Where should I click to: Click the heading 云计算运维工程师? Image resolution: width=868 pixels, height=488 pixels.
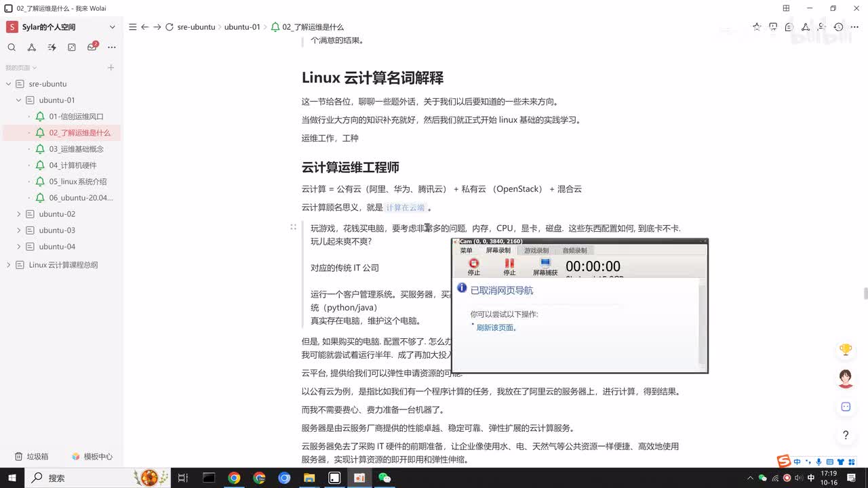(351, 167)
